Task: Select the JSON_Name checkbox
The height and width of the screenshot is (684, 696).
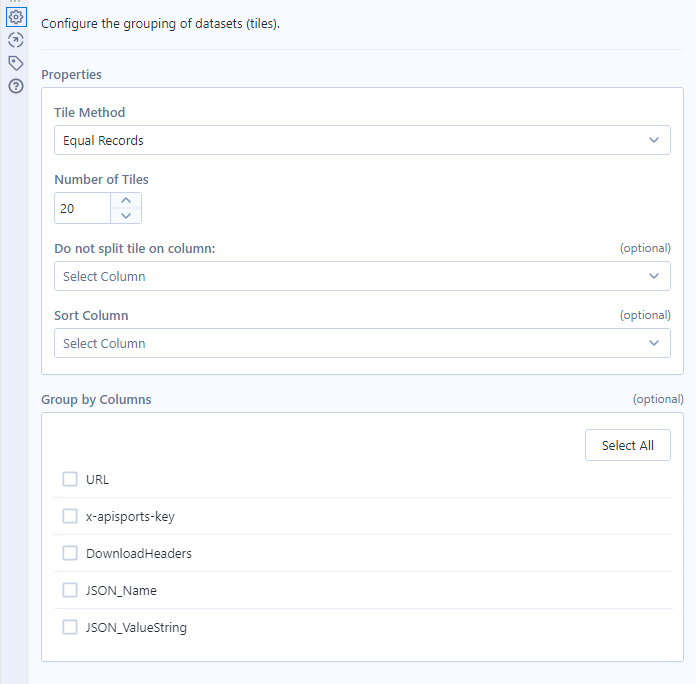Action: [x=70, y=590]
